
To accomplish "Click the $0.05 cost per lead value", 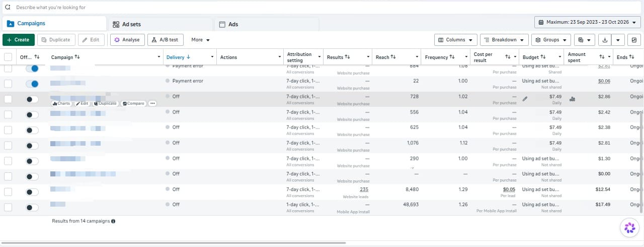I will [x=509, y=190].
